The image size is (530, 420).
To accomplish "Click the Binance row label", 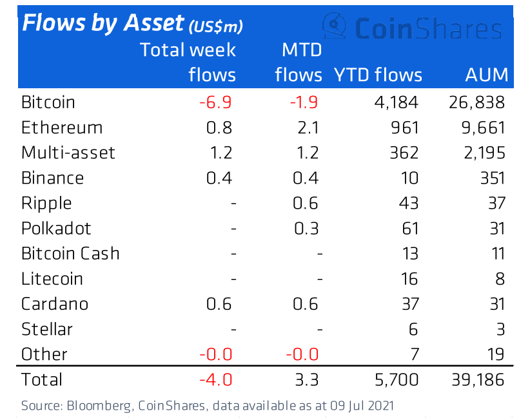I will pos(53,177).
